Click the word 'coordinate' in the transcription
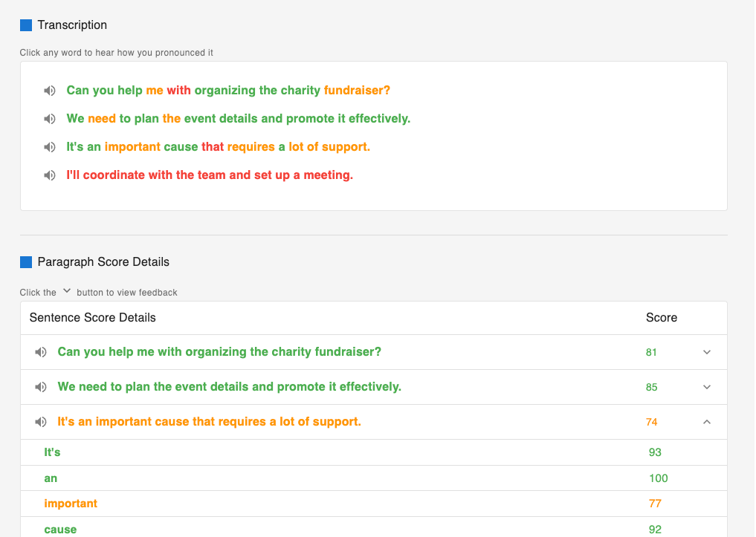 point(114,175)
